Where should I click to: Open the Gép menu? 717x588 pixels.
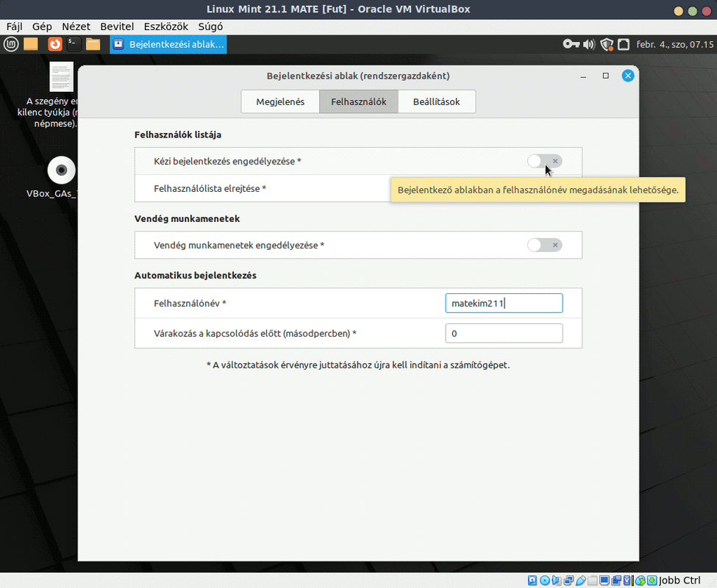[x=42, y=26]
